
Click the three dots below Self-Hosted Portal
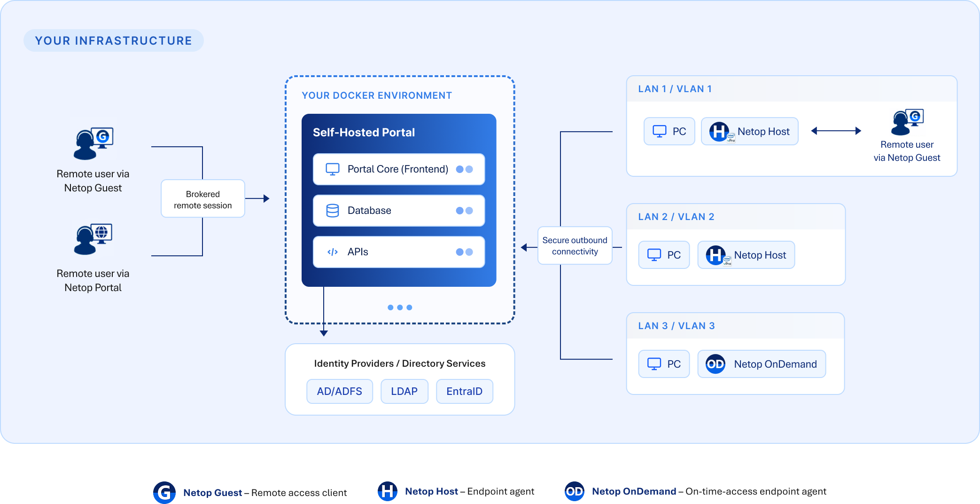tap(400, 307)
